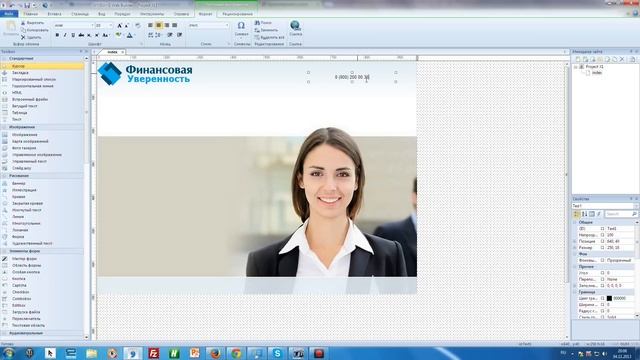The width and height of the screenshot is (640, 360).
Task: Click the properties search field
Action: 620,214
